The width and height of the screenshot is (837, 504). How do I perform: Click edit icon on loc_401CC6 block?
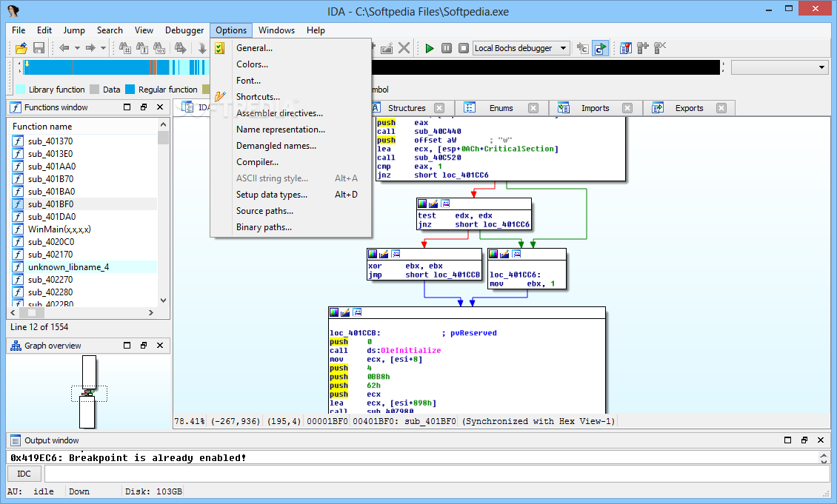[504, 254]
